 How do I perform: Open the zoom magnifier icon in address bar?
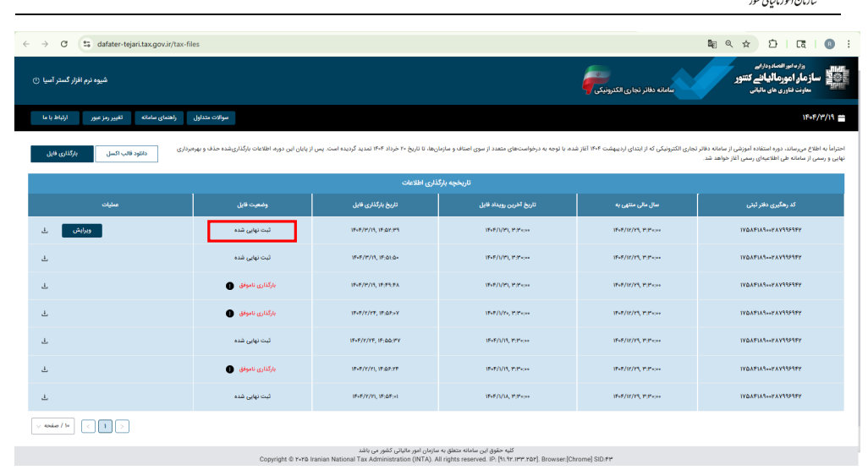click(x=729, y=44)
